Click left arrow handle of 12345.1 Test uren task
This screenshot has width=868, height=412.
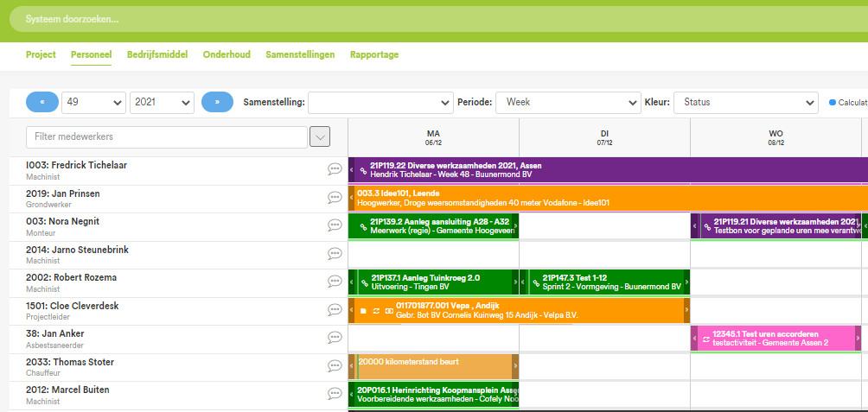click(693, 339)
